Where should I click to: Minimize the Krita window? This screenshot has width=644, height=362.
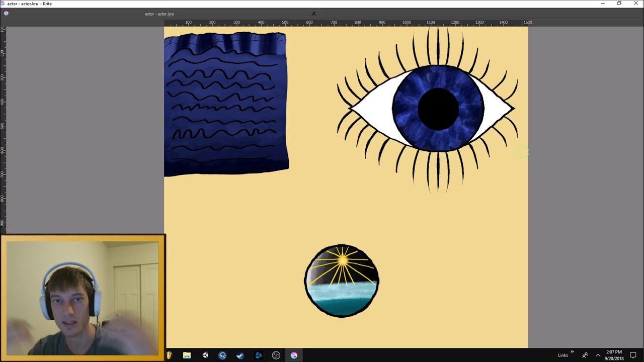pyautogui.click(x=603, y=4)
